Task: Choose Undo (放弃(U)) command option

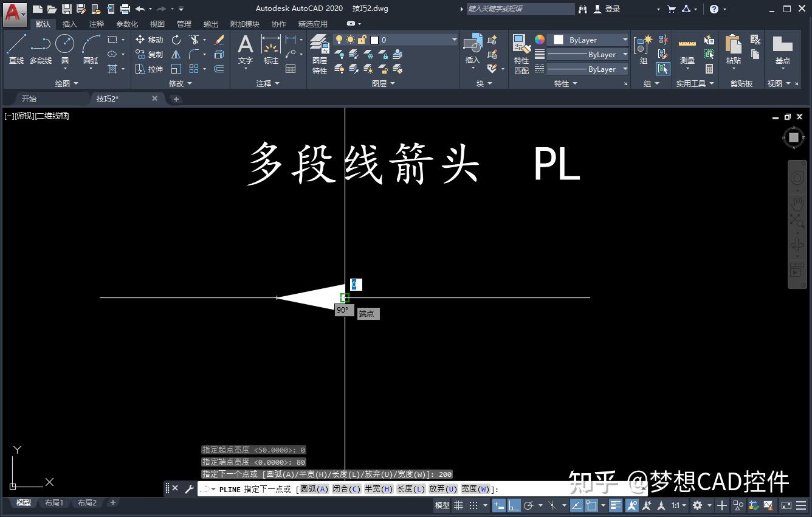Action: [x=442, y=489]
